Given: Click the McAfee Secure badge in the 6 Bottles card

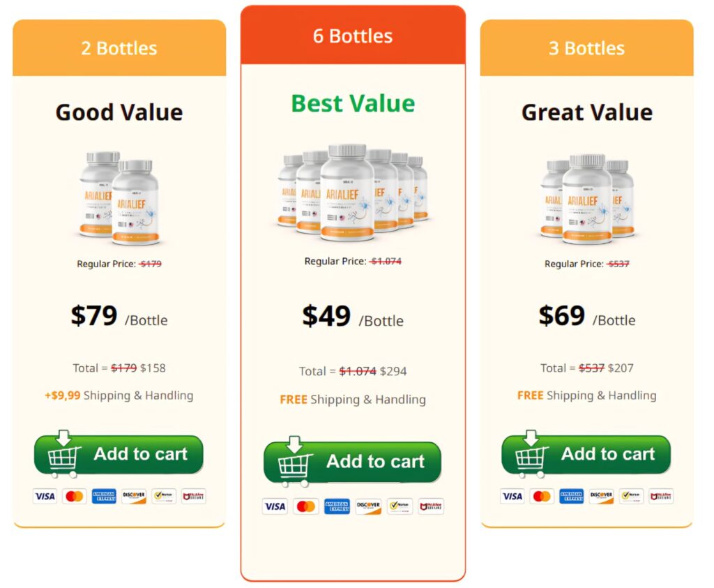Looking at the screenshot, I should [431, 506].
